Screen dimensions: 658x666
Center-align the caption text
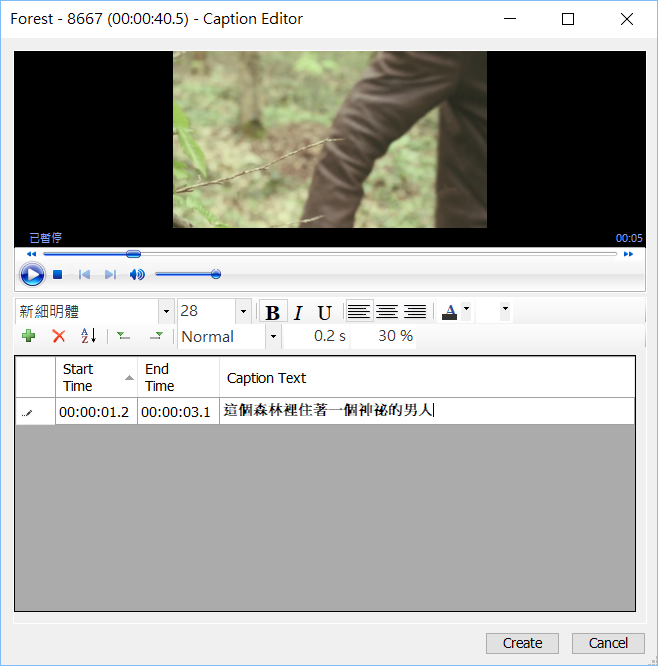click(x=387, y=312)
